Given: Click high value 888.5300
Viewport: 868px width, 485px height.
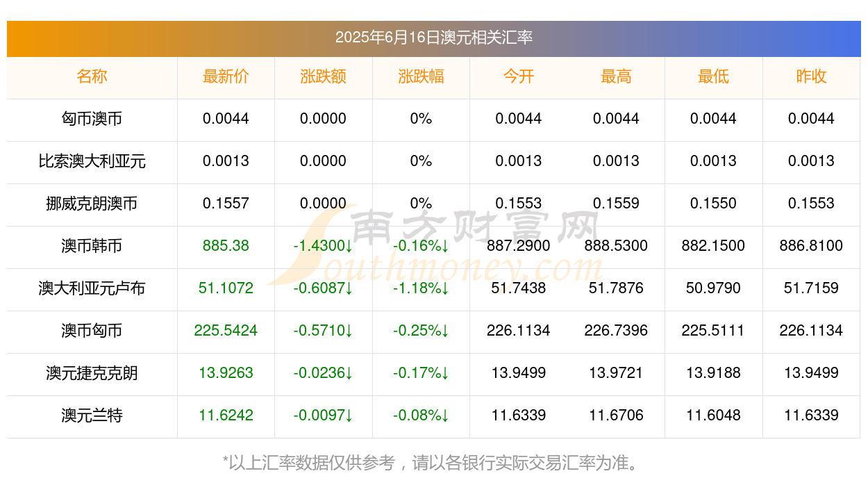Looking at the screenshot, I should pos(616,246).
